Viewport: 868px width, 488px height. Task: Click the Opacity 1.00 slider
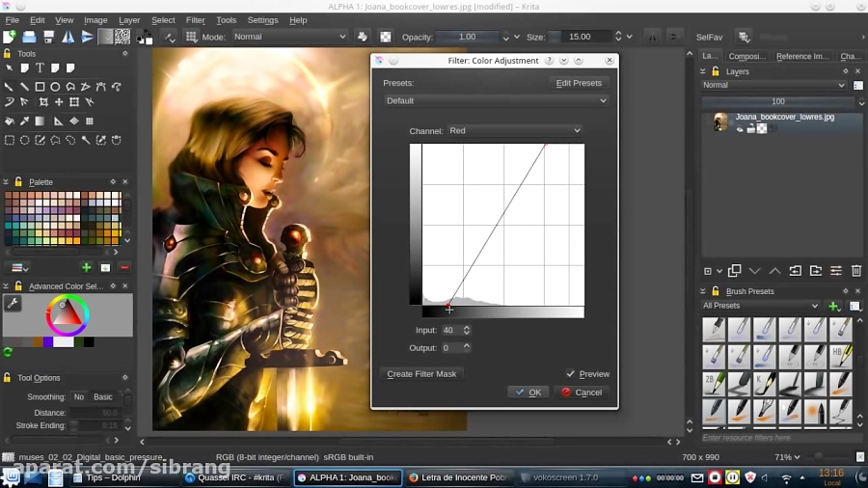[467, 37]
